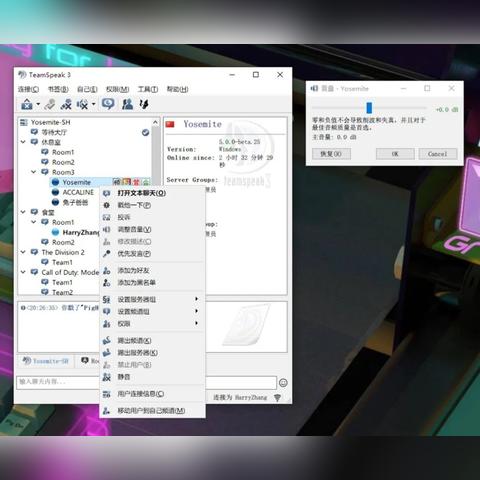Open the 连接(C) menu
This screenshot has width=480, height=480.
28,89
